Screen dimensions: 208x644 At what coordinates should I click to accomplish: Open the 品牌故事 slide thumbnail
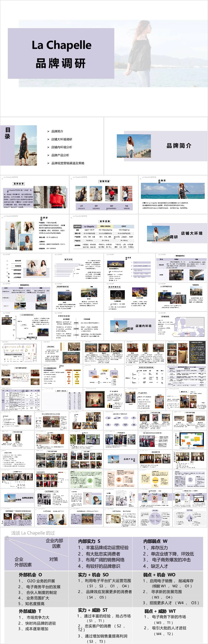coord(34,194)
